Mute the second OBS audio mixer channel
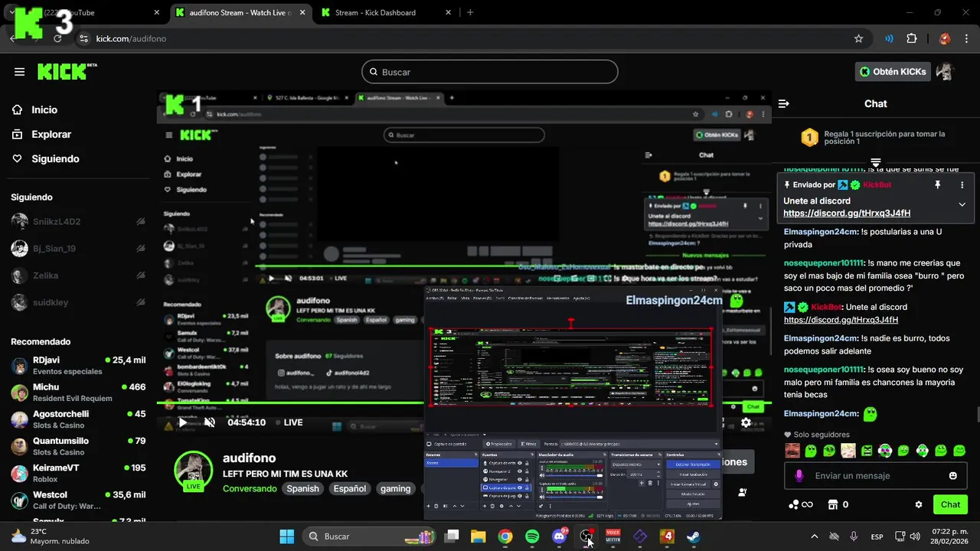The width and height of the screenshot is (980, 551). click(x=542, y=497)
